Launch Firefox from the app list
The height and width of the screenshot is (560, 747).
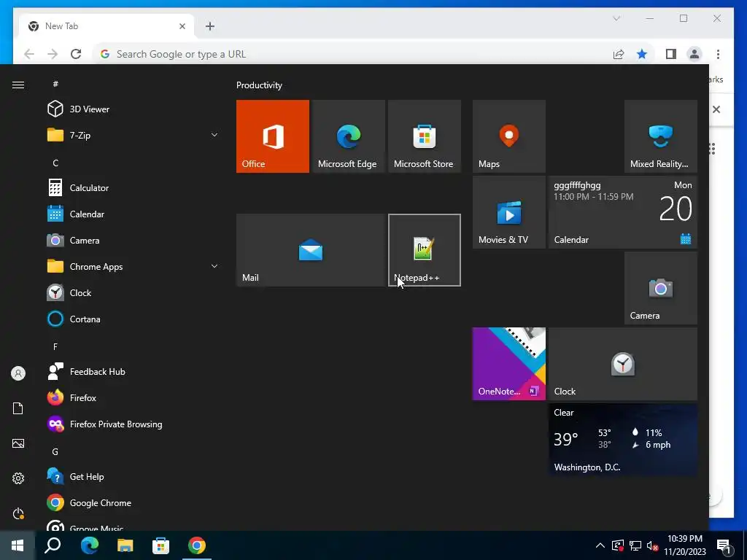pyautogui.click(x=133, y=397)
